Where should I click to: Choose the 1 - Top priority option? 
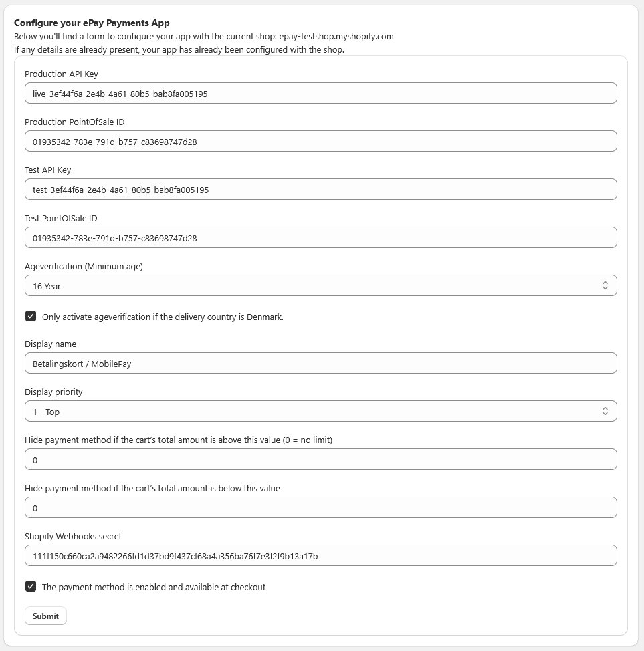320,411
